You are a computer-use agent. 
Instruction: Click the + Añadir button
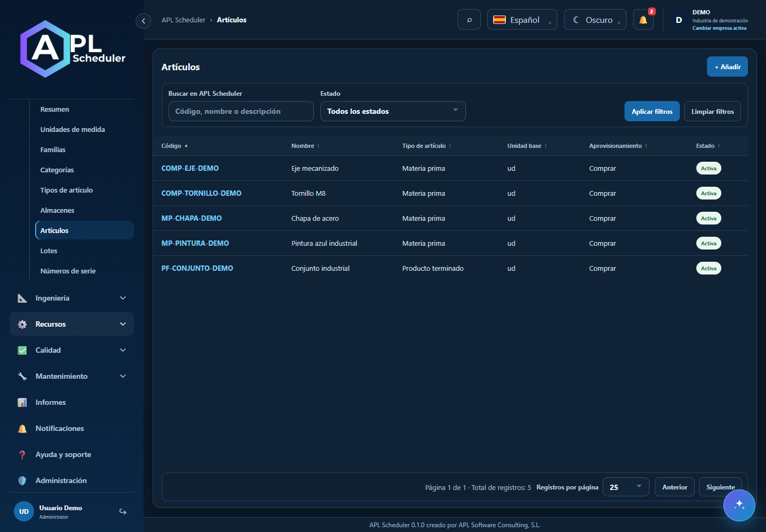tap(727, 66)
